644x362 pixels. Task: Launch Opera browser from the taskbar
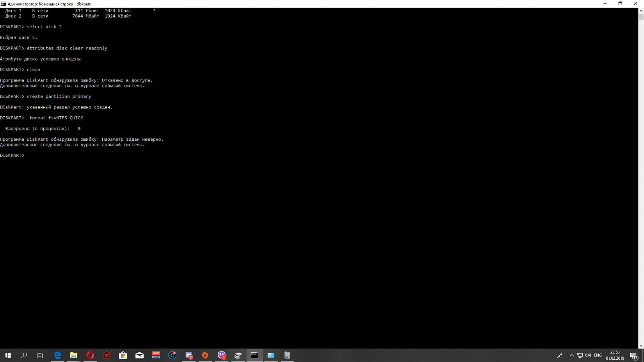pos(90,355)
